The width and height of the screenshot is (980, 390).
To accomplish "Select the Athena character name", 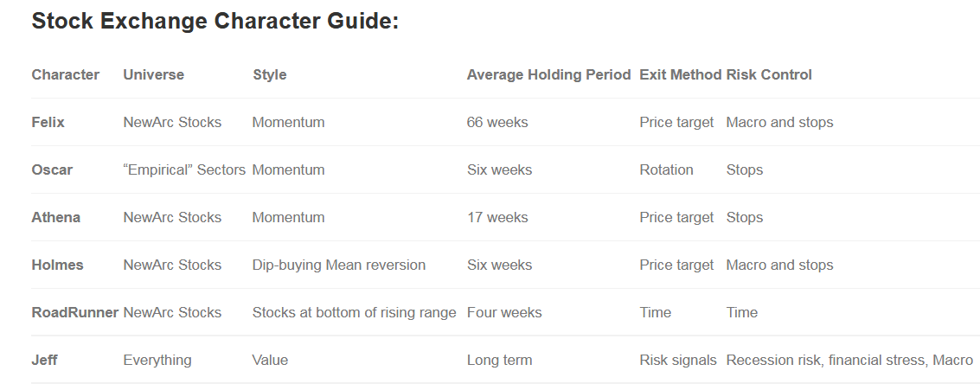I will pyautogui.click(x=56, y=217).
